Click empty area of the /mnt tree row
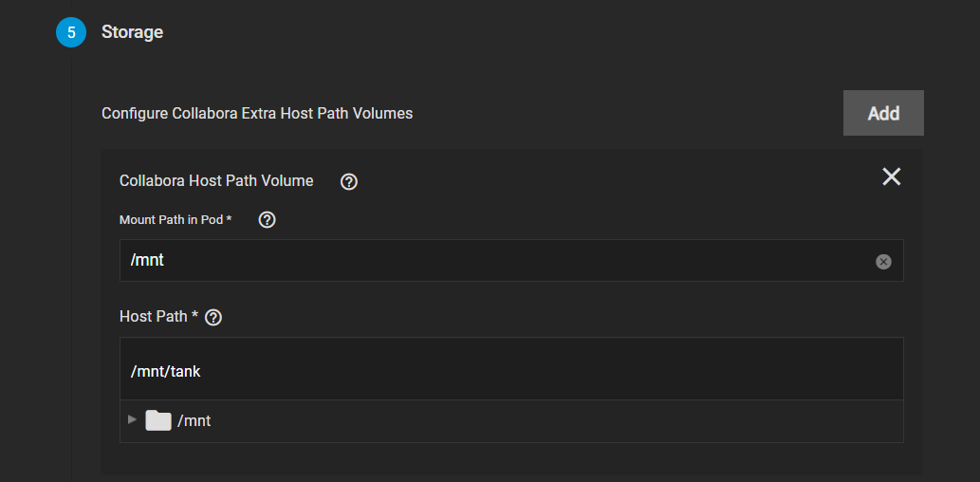 point(556,421)
